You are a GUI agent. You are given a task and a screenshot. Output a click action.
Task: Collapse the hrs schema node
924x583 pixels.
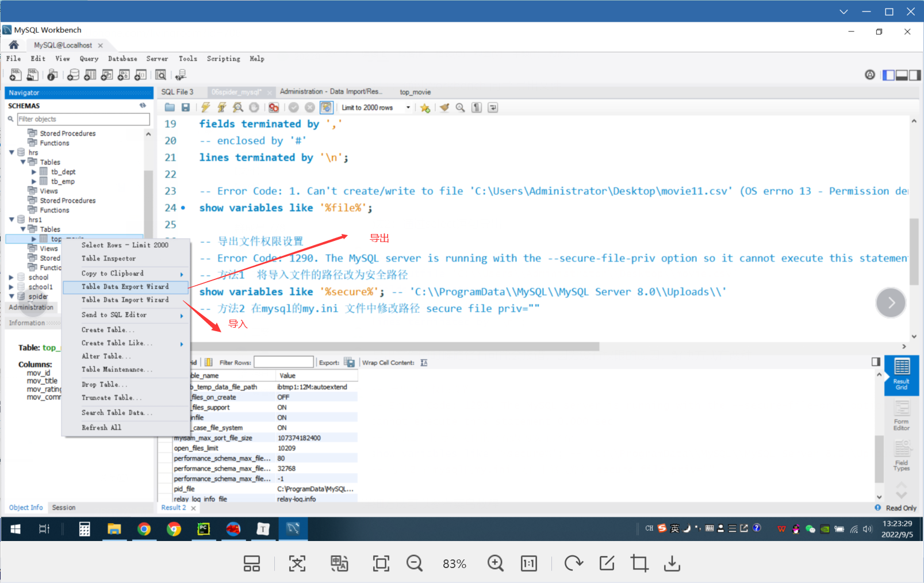[x=11, y=152]
